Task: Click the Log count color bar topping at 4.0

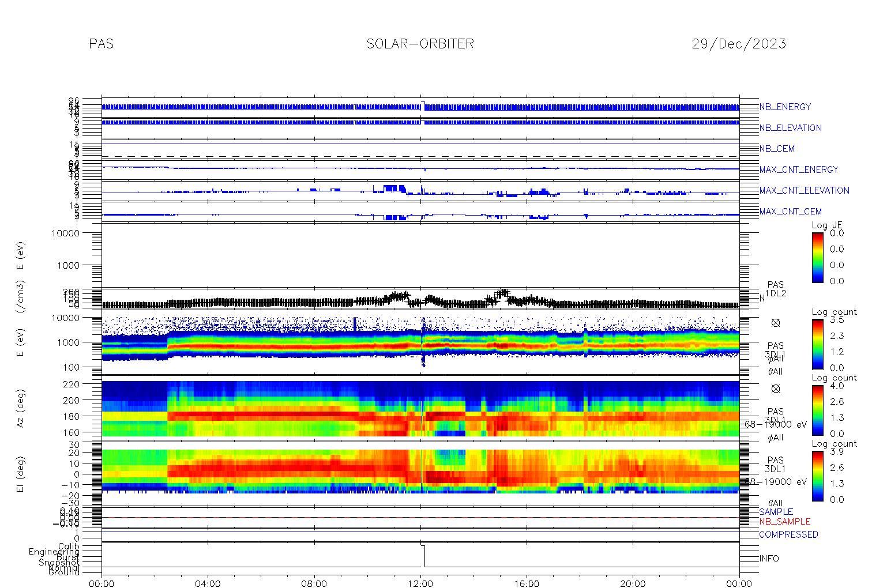Action: [x=818, y=410]
